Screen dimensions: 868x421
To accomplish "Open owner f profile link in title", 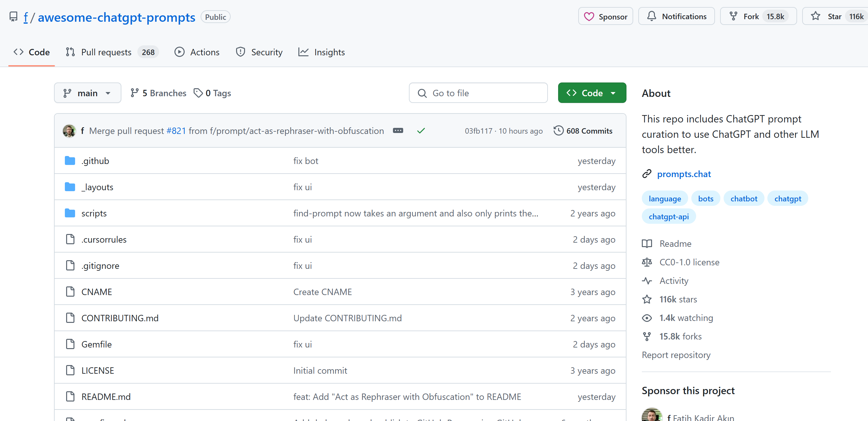I will [x=26, y=17].
